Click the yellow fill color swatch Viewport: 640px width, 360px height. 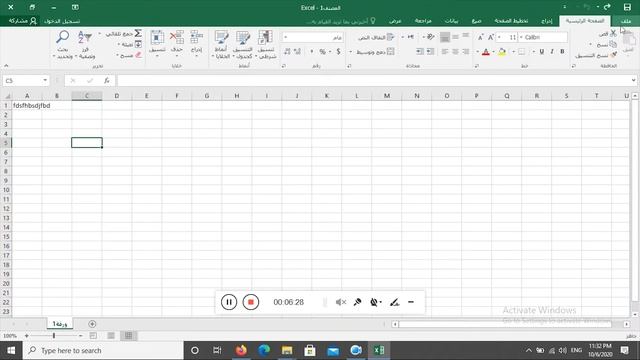click(x=502, y=52)
